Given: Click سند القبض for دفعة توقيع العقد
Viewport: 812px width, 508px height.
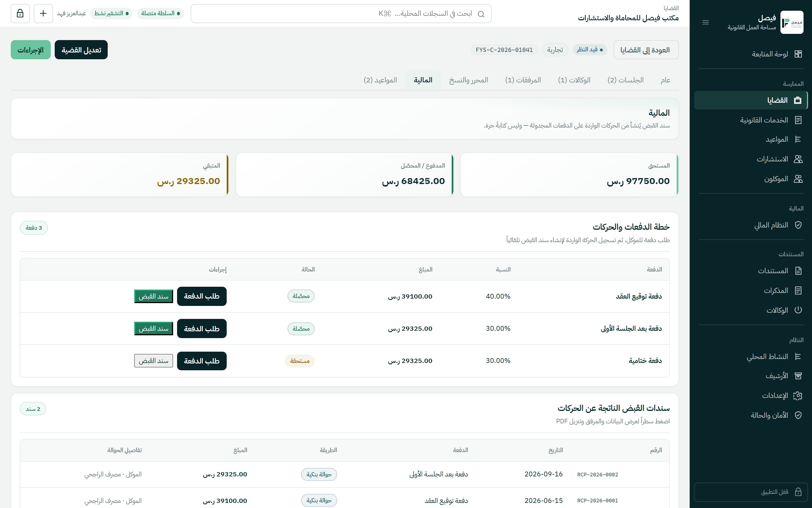Looking at the screenshot, I should (154, 296).
